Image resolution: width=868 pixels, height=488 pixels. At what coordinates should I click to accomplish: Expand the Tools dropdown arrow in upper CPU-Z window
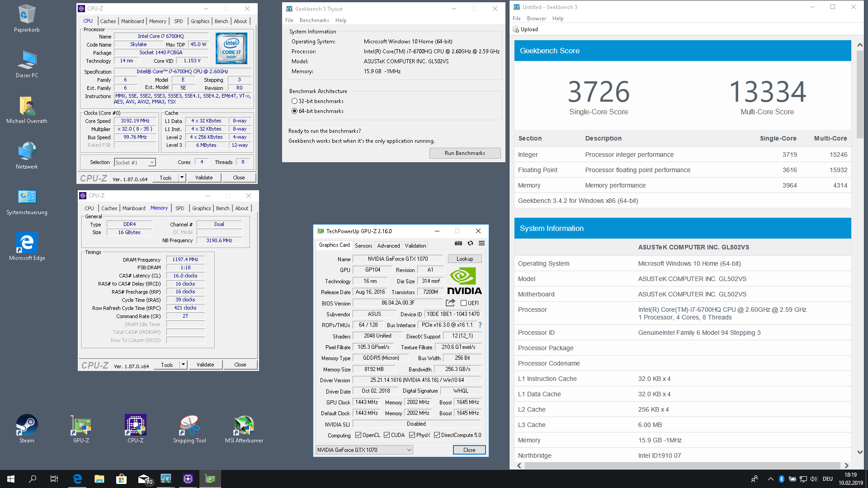tap(182, 178)
